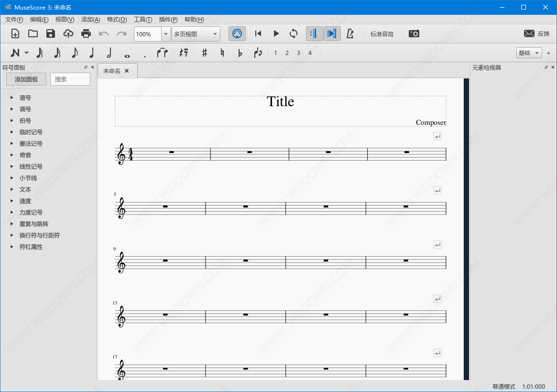Click the 添加面板 button
This screenshot has height=392, width=557.
tap(26, 79)
